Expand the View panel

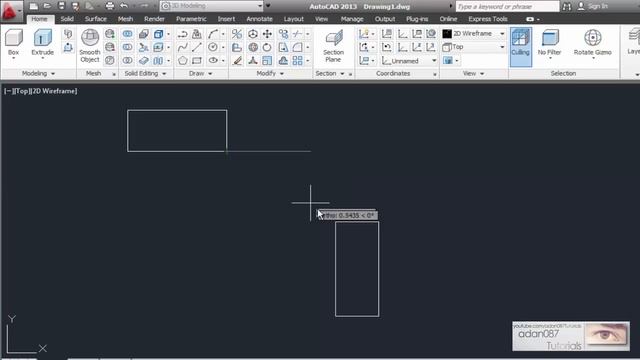point(473,73)
